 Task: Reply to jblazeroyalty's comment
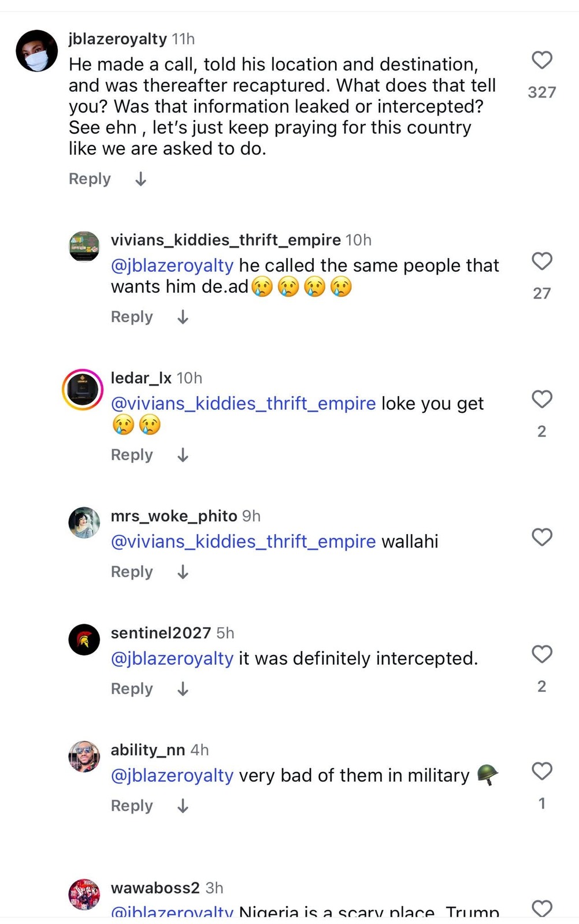click(x=90, y=179)
